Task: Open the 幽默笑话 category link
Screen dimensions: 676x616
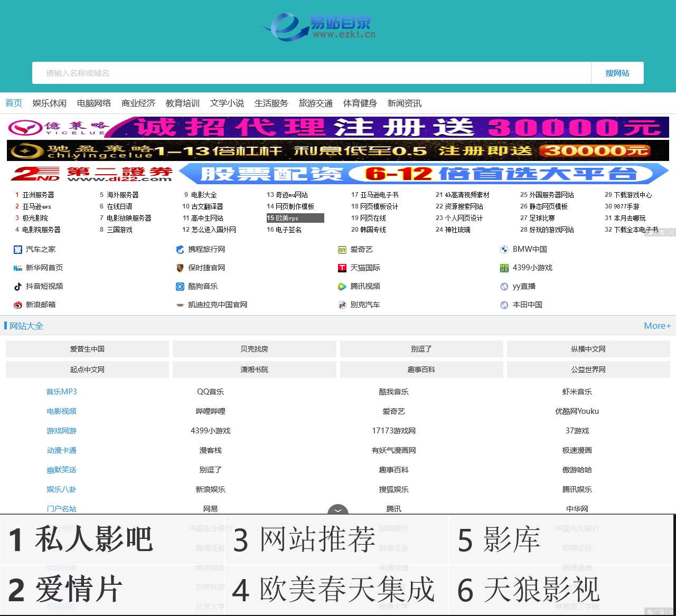Action: pos(62,470)
